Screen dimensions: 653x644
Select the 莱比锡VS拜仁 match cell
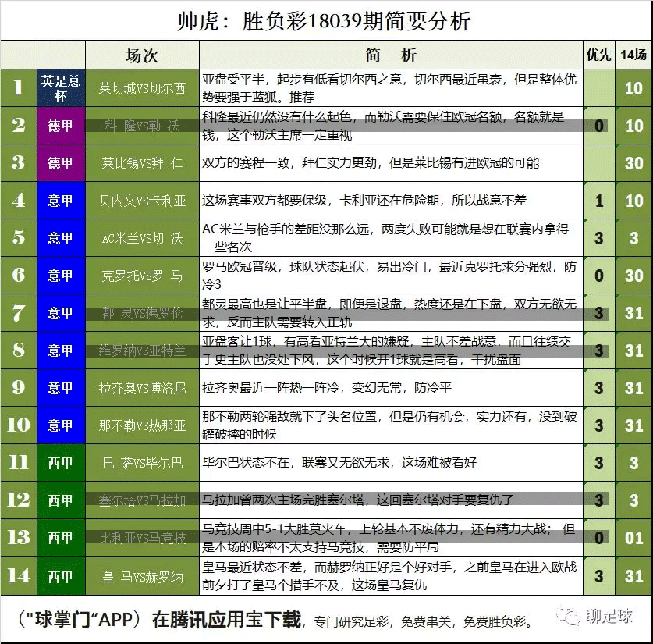coord(142,163)
